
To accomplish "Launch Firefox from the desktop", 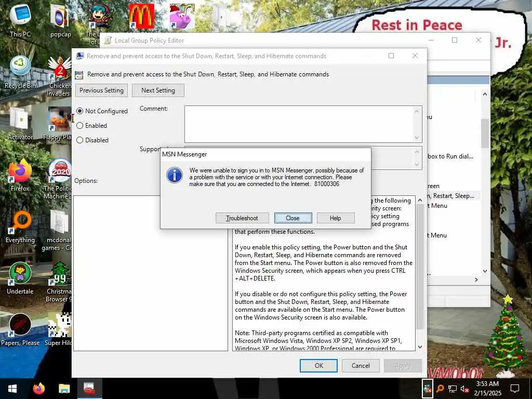I will 20,176.
